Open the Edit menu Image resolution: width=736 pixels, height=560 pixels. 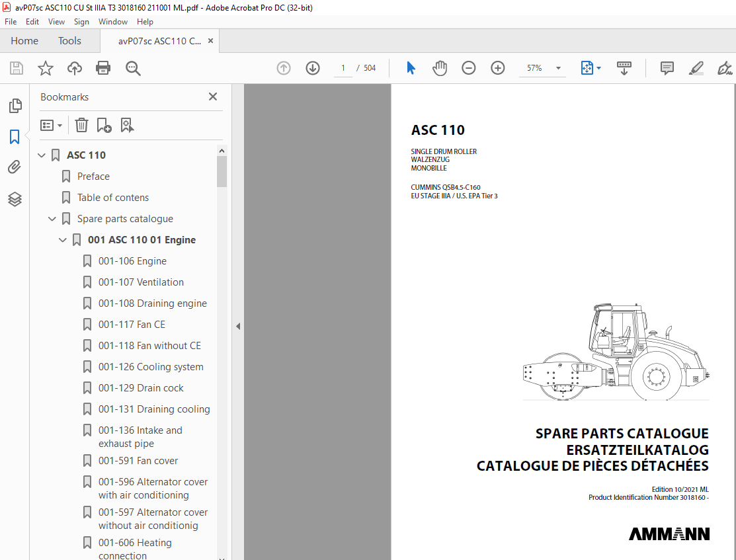(x=32, y=22)
